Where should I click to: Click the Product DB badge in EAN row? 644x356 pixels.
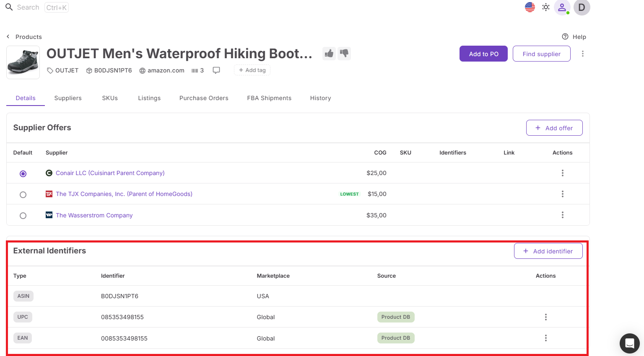coord(396,338)
